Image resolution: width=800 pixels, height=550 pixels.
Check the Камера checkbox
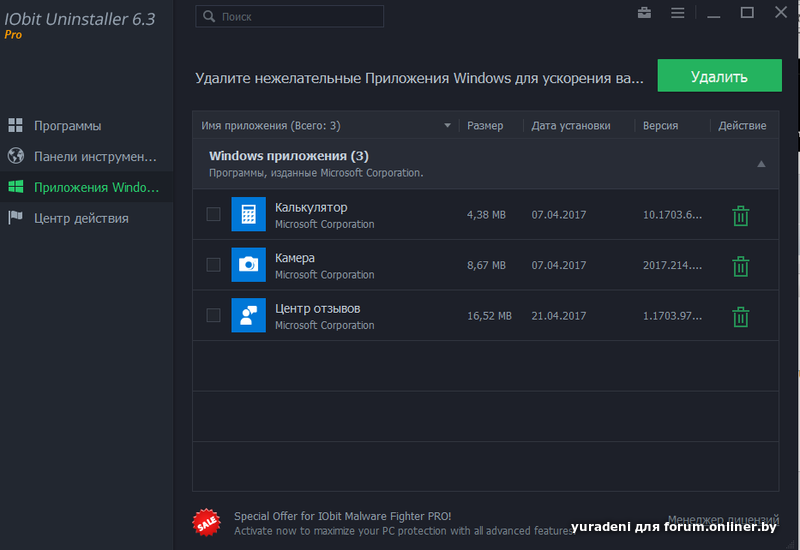[213, 265]
